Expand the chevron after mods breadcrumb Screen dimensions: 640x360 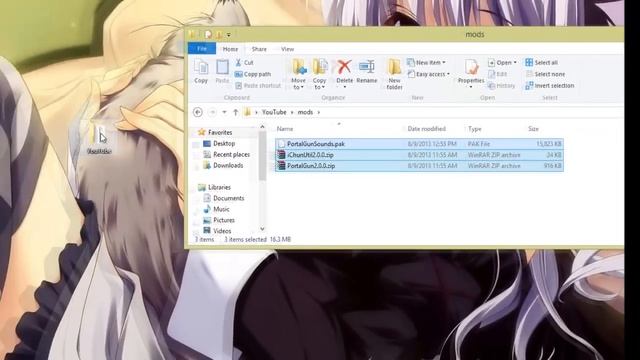pyautogui.click(x=319, y=112)
